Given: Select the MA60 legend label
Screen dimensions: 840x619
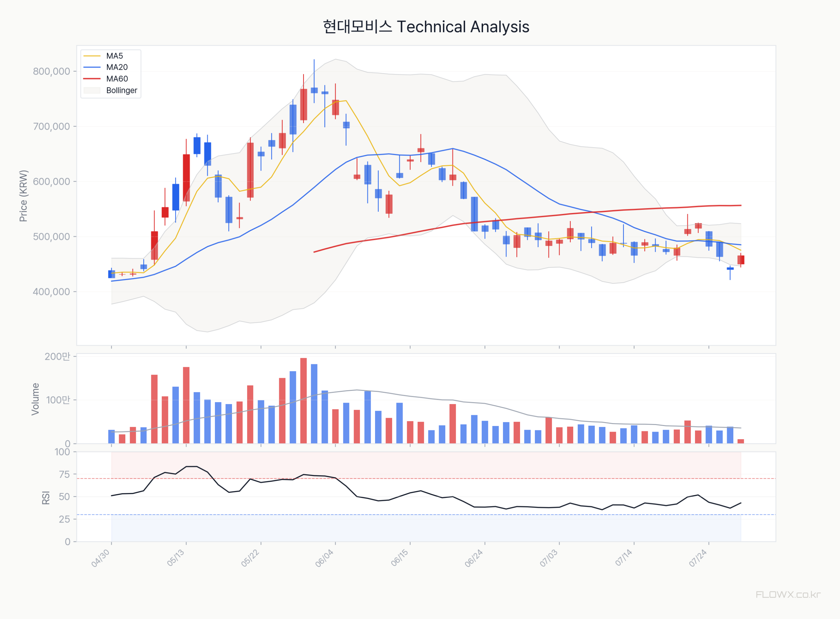Looking at the screenshot, I should [117, 79].
